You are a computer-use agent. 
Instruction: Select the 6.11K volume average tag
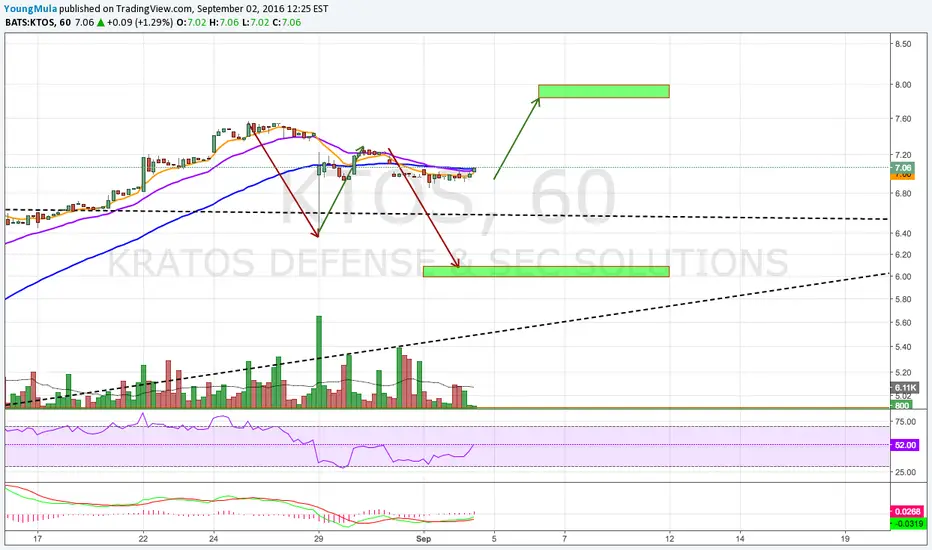(x=905, y=388)
